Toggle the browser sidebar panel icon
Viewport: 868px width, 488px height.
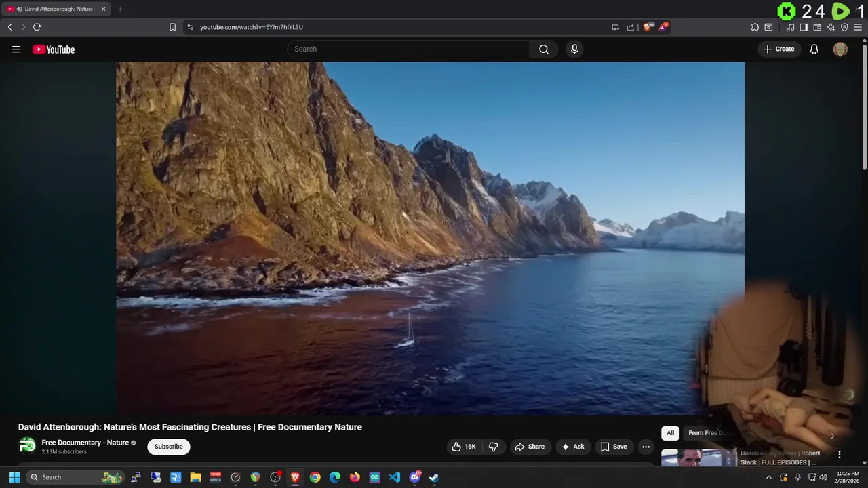coord(804,27)
